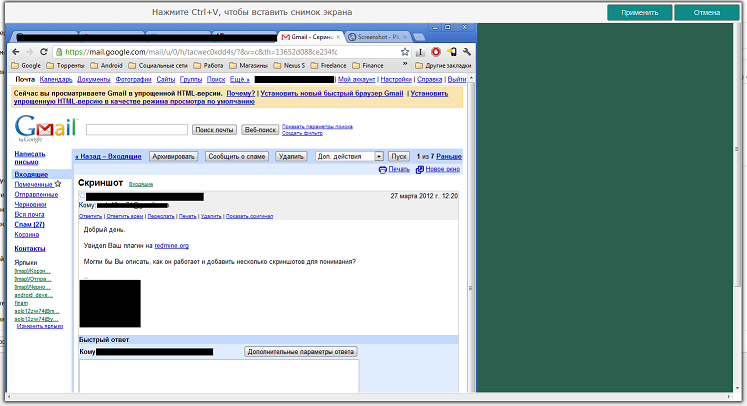Click the Архивировать button

pos(173,156)
